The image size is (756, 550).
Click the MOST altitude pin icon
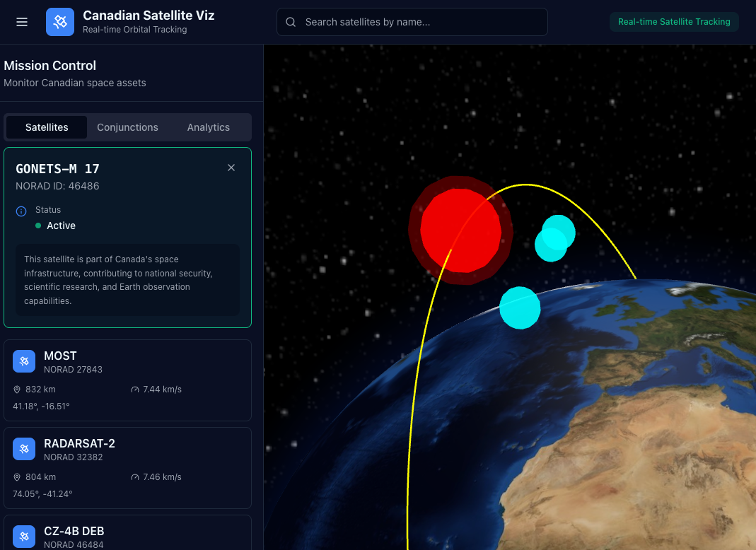pos(17,390)
